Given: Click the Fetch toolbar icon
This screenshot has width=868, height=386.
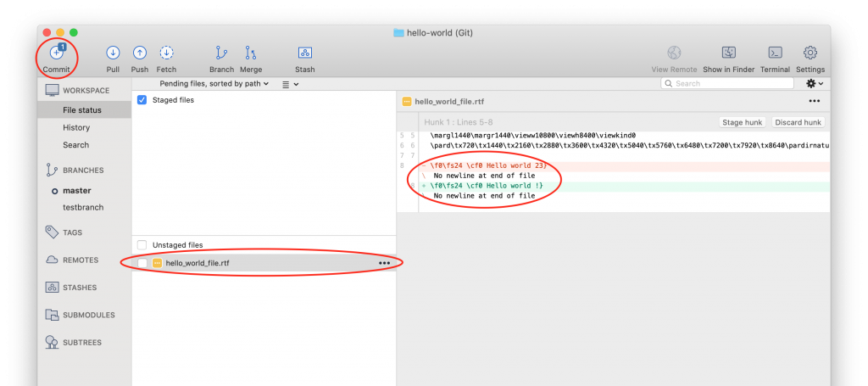Looking at the screenshot, I should click(167, 53).
